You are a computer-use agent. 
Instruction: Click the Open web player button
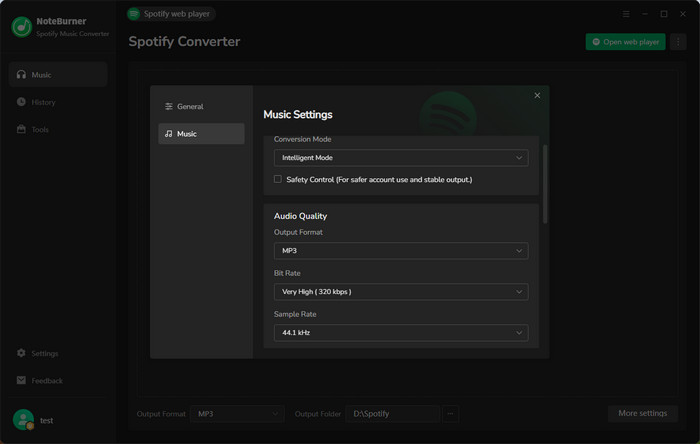click(x=625, y=41)
